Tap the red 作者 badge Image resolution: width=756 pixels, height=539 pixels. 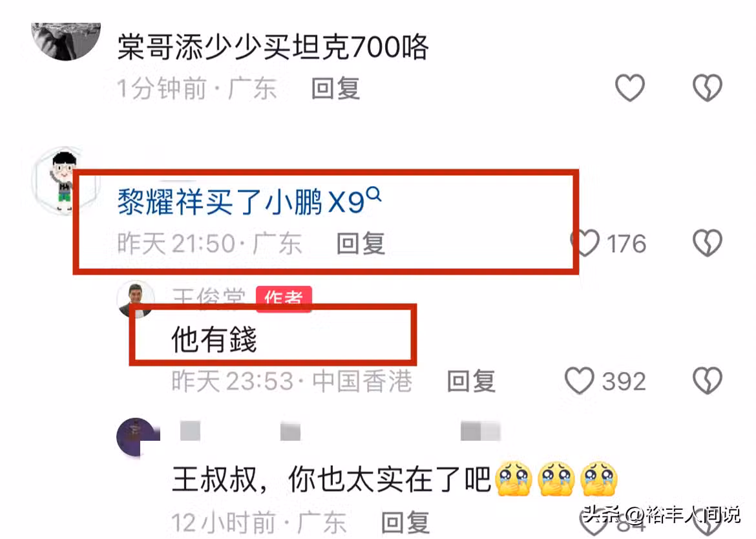[284, 299]
